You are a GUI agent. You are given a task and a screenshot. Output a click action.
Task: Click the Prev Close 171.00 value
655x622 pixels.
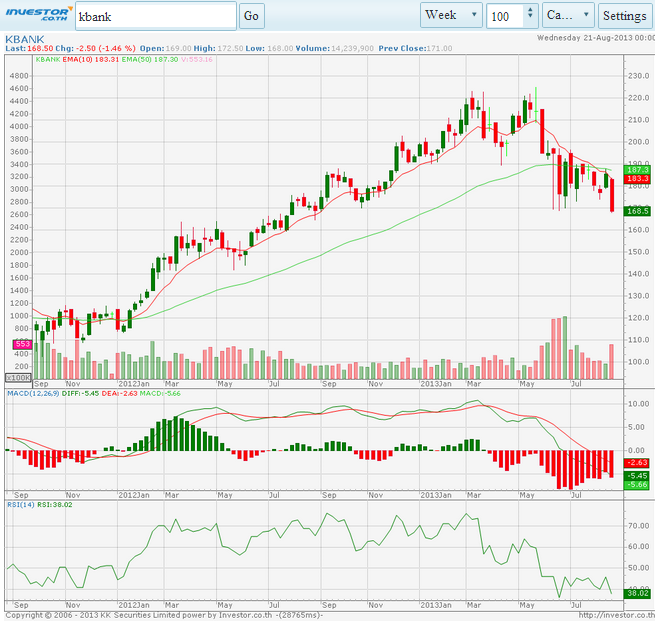pyautogui.click(x=440, y=48)
